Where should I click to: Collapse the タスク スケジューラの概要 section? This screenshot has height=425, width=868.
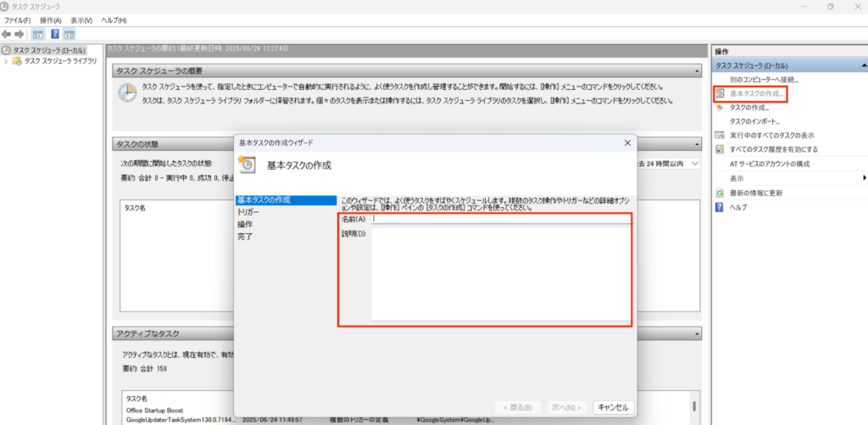tap(698, 71)
